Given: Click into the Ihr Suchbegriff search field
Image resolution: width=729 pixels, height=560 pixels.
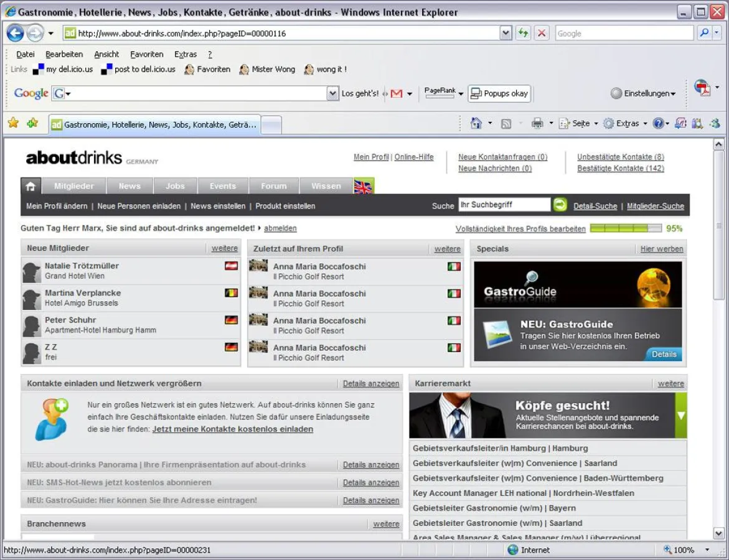Looking at the screenshot, I should (504, 205).
